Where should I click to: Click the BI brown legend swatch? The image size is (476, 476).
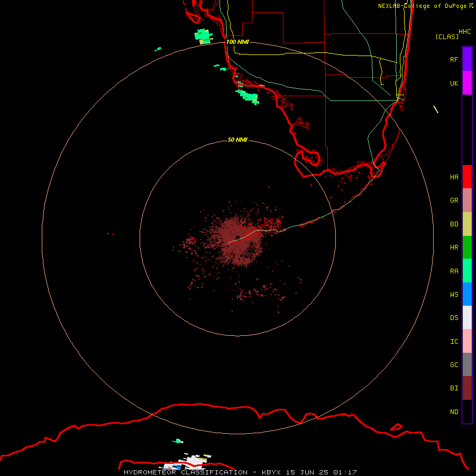[x=467, y=388]
